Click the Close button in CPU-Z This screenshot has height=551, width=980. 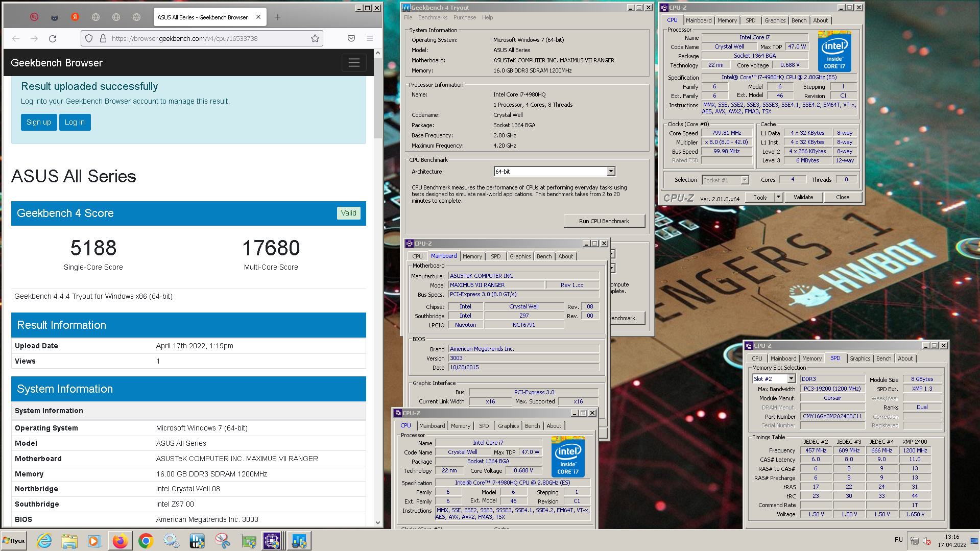pos(843,197)
